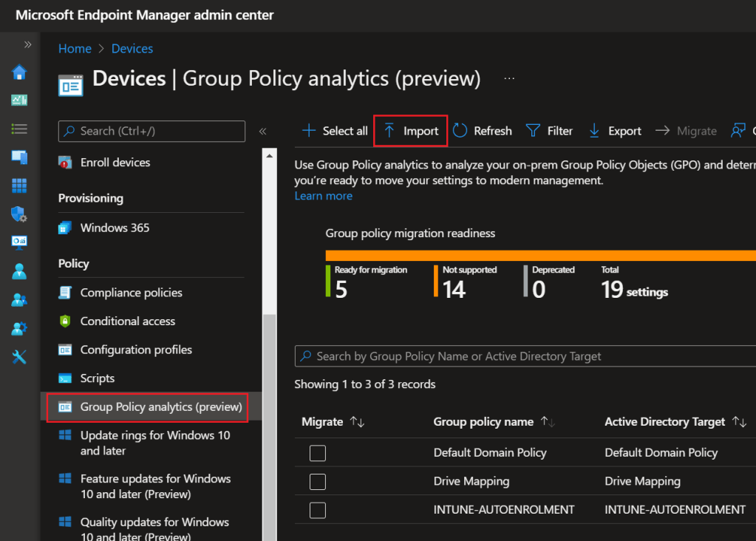Select Compliance policies in sidebar
The height and width of the screenshot is (541, 756).
tap(131, 293)
